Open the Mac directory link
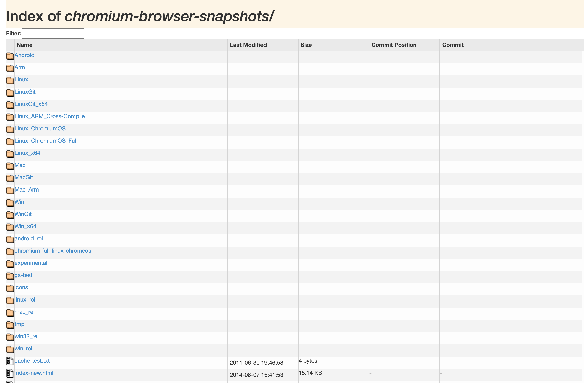This screenshot has width=588, height=383. (x=20, y=165)
